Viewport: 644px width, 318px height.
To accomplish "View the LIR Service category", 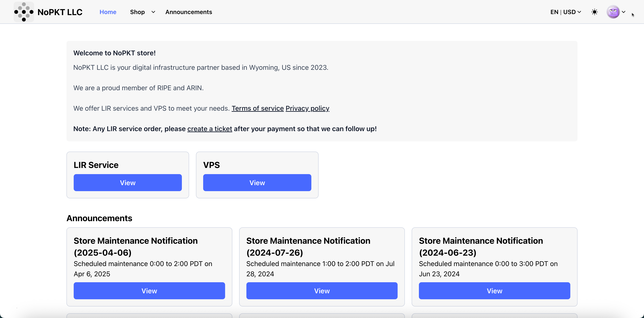I will [x=128, y=183].
